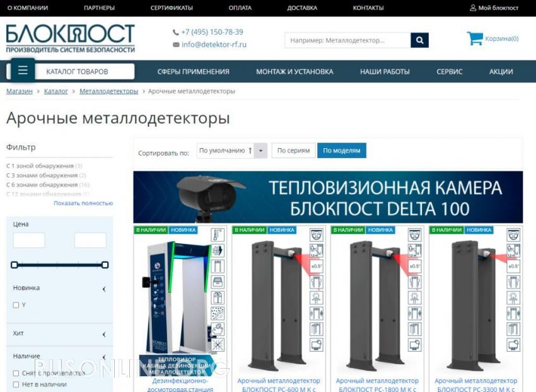Image resolution: width=536 pixels, height=392 pixels.
Task: Filter by 'С 6 зонами обнаружения'
Action: [47, 185]
